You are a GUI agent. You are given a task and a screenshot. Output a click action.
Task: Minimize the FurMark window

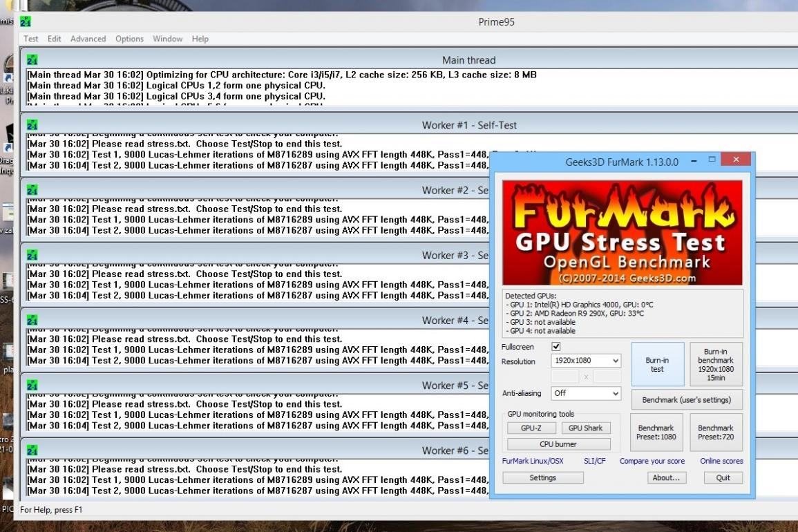pos(694,161)
